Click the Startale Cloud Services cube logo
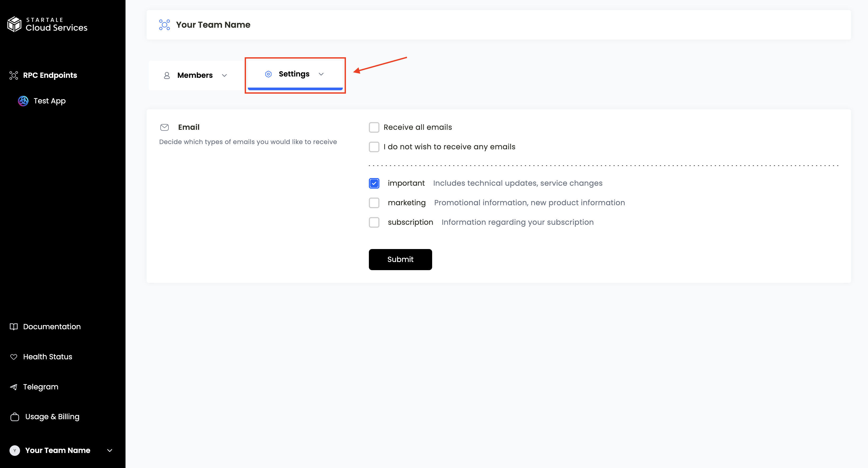This screenshot has width=868, height=468. click(x=14, y=24)
